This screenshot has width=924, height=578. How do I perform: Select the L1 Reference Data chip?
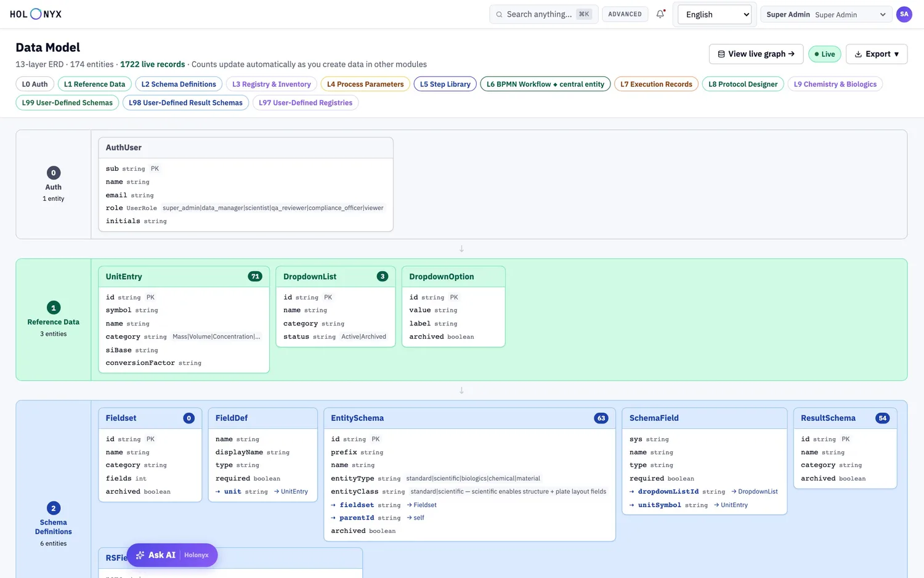94,84
